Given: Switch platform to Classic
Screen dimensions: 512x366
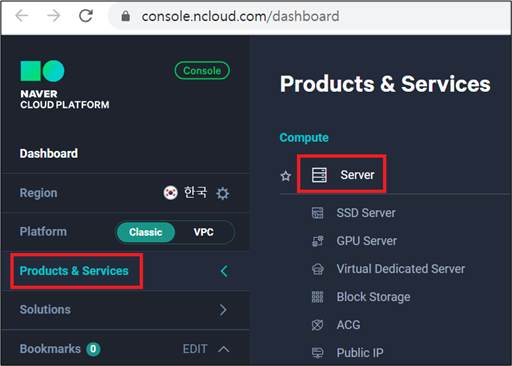Looking at the screenshot, I should tap(146, 232).
